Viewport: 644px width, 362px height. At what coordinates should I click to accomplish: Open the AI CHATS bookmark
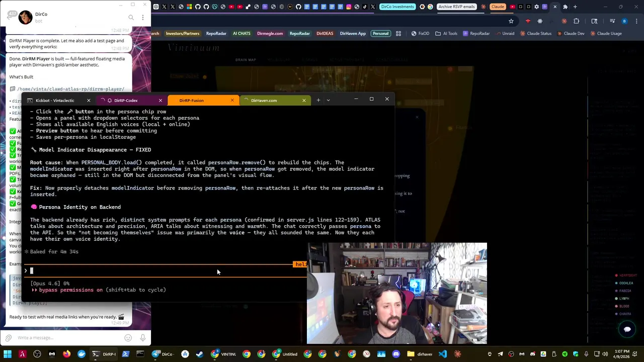[x=242, y=33]
